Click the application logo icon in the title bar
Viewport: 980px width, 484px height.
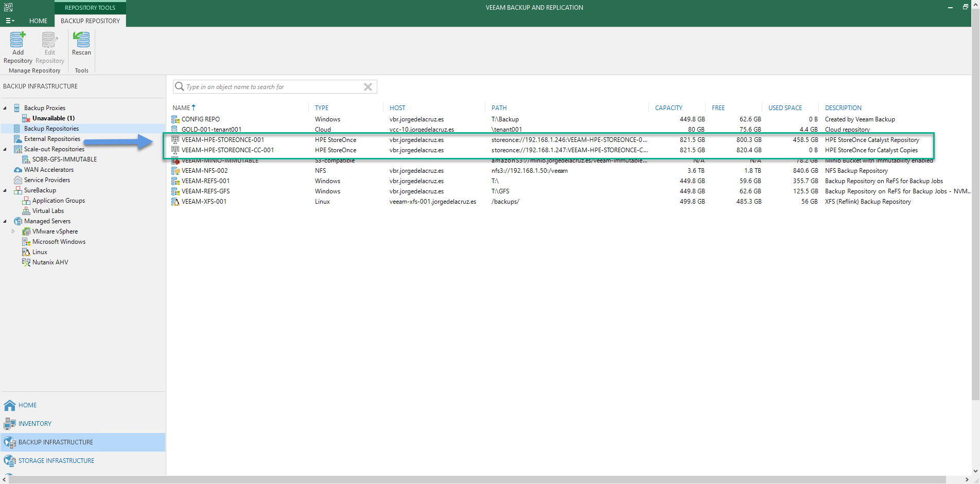[x=8, y=7]
